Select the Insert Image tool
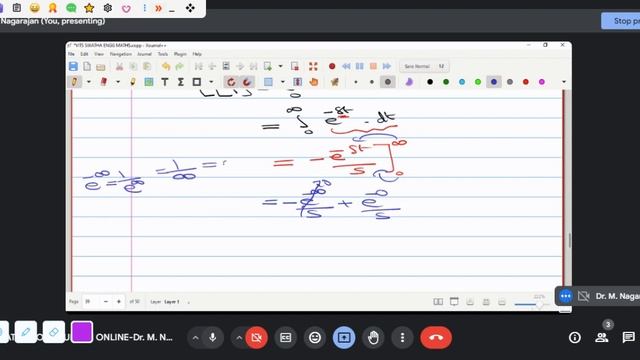 click(x=149, y=82)
